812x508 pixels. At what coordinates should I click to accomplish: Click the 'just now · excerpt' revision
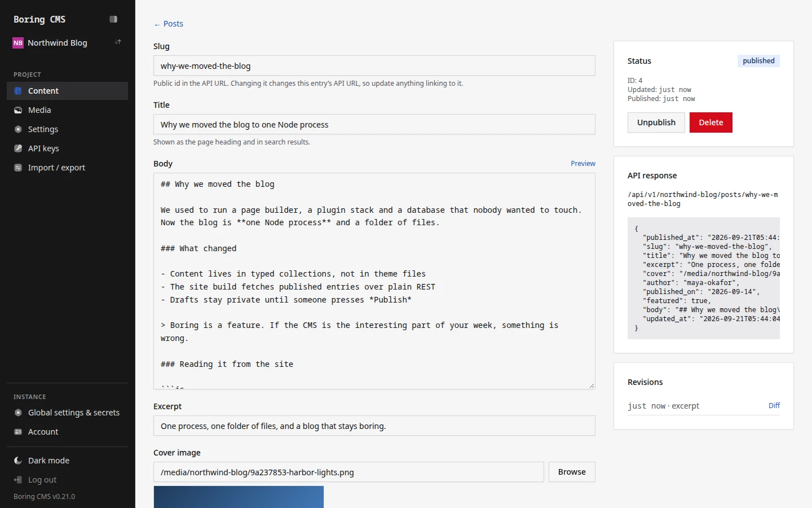(663, 406)
